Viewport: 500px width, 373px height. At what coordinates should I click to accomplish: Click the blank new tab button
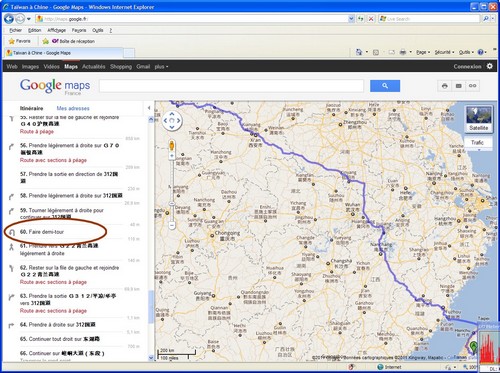pyautogui.click(x=129, y=53)
